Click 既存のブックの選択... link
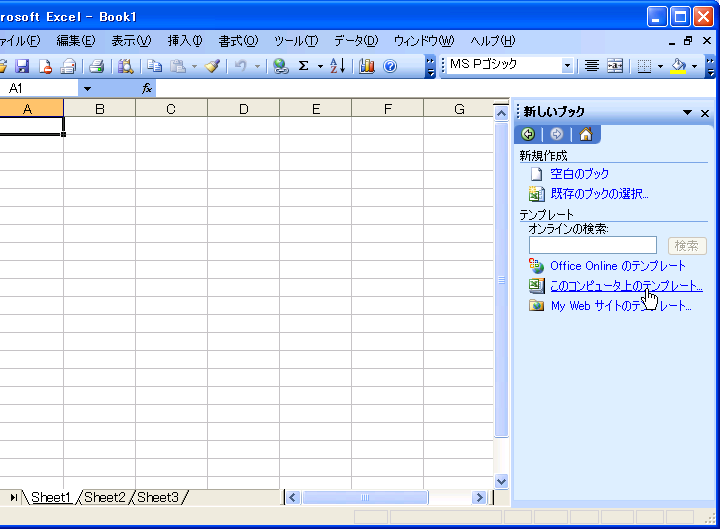This screenshot has height=529, width=720. click(x=599, y=194)
